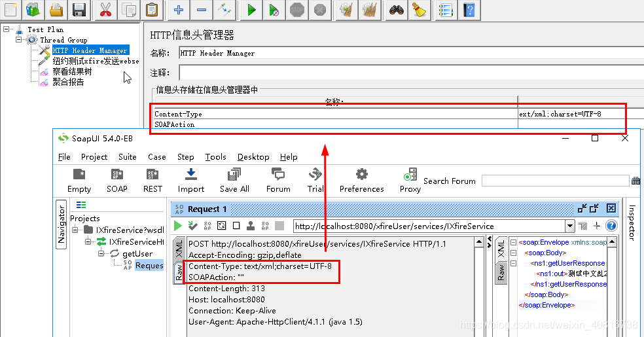644x337 pixels.
Task: Open SoapUI Preferences gear button
Action: [x=361, y=181]
